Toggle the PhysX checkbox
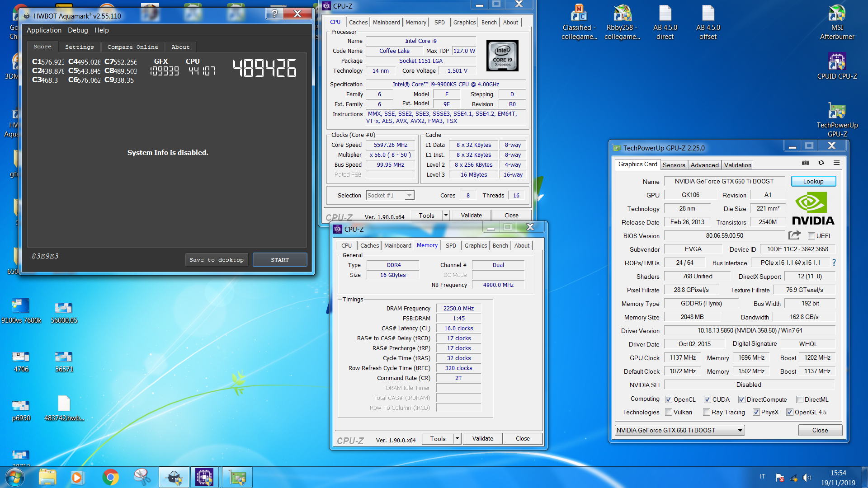Image resolution: width=868 pixels, height=488 pixels. (x=756, y=412)
